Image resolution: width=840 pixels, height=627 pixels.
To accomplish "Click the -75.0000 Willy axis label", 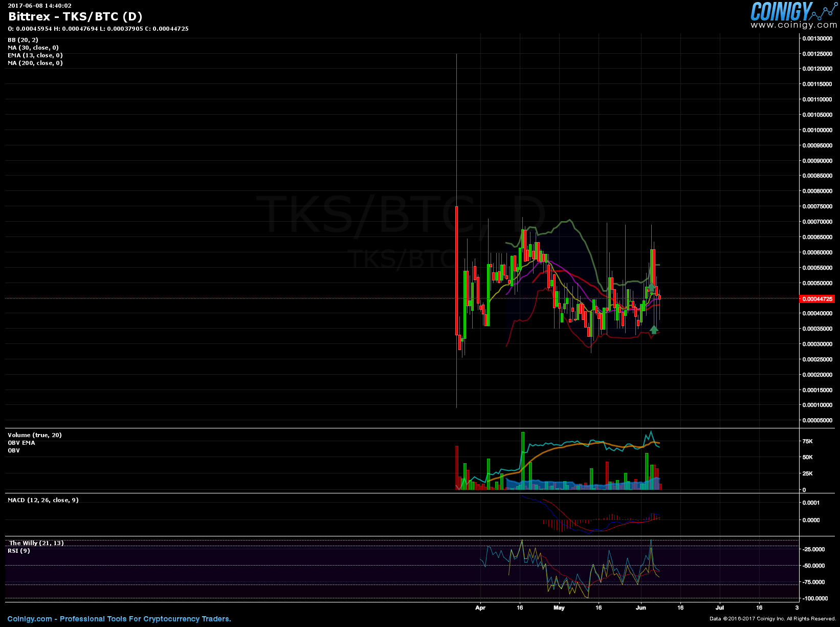I will 813,582.
